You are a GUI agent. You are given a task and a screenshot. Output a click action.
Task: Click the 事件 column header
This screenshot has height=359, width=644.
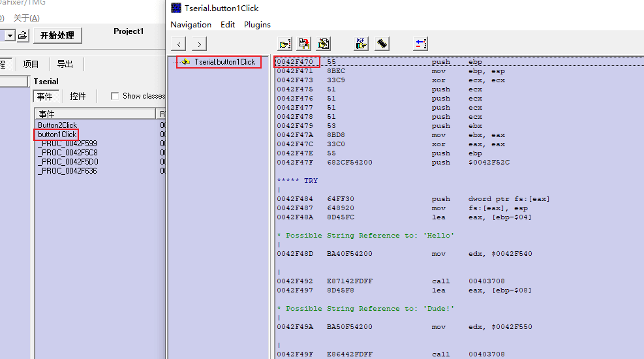point(95,114)
